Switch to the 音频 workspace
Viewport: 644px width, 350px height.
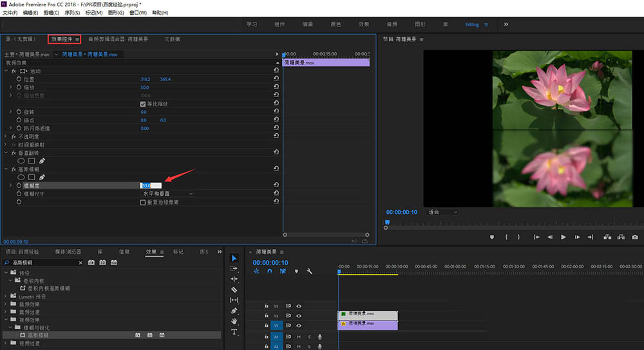click(392, 24)
